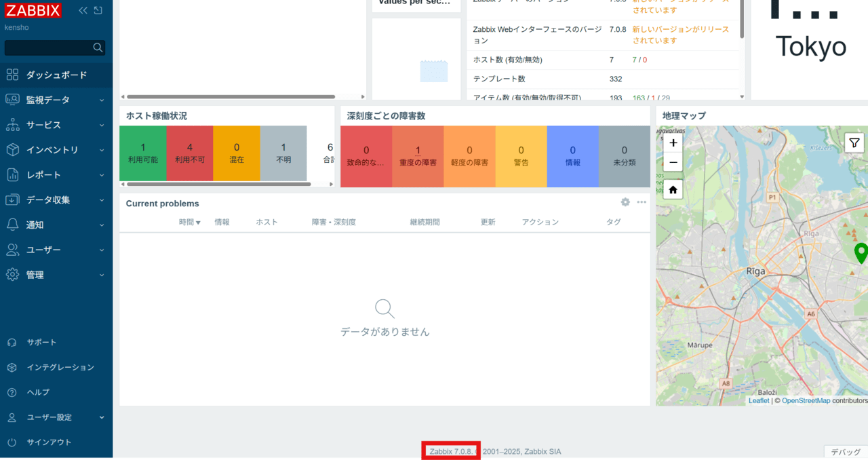
Task: Click the インテグレーション box icon
Action: [12, 367]
